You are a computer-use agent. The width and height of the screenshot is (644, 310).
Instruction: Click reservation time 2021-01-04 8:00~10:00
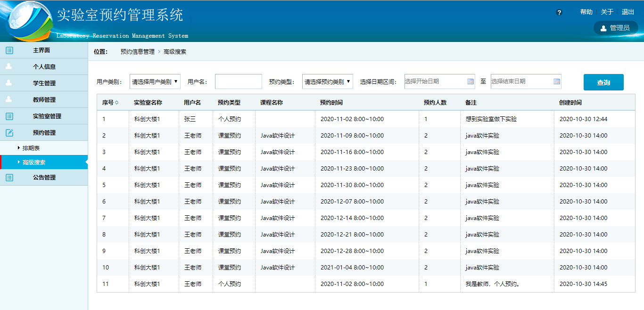click(352, 268)
